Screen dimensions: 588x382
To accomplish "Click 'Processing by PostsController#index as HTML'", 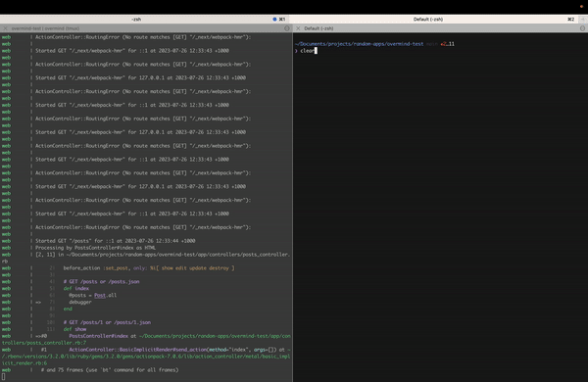I will coord(95,248).
